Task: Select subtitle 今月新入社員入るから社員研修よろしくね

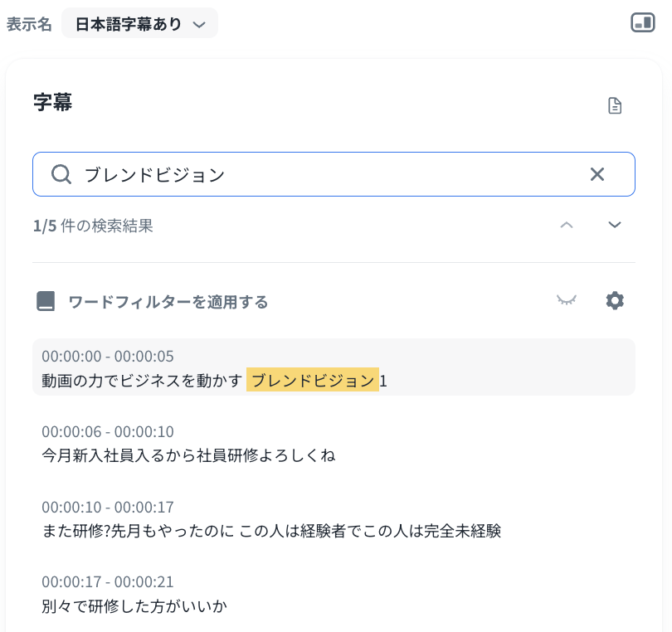Action: pyautogui.click(x=188, y=455)
